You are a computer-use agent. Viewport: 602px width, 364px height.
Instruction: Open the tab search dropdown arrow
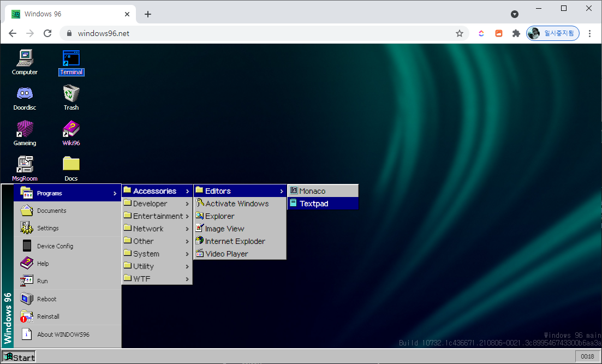(x=515, y=14)
